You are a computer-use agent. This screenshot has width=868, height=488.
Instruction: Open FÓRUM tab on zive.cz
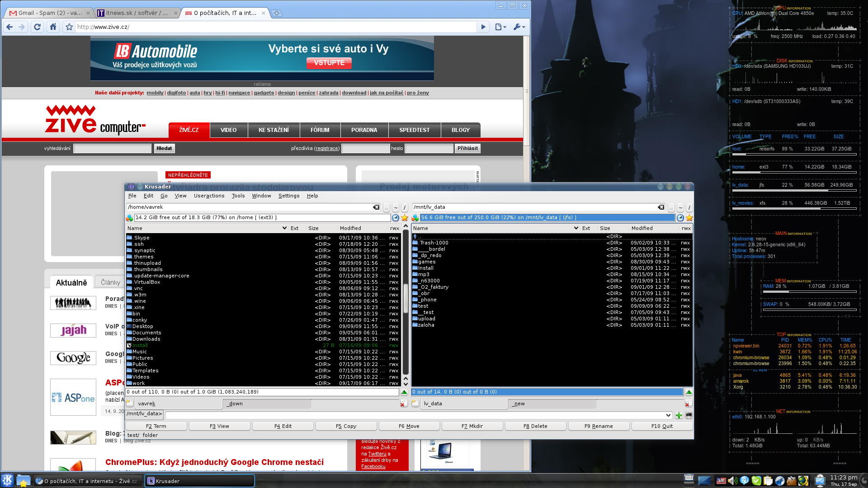tap(320, 130)
